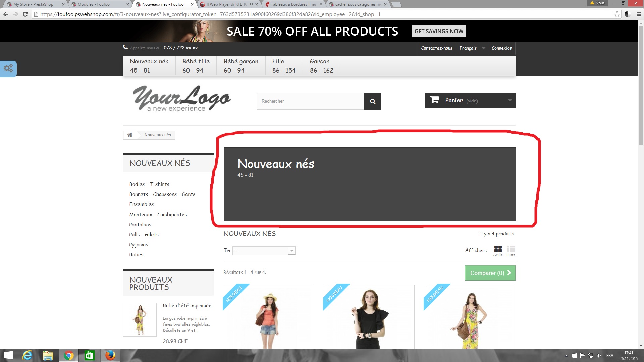Click the Connexion login link

pos(502,48)
